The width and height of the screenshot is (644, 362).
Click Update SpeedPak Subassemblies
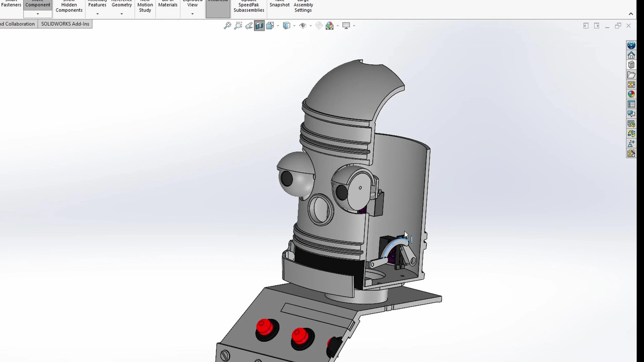249,6
